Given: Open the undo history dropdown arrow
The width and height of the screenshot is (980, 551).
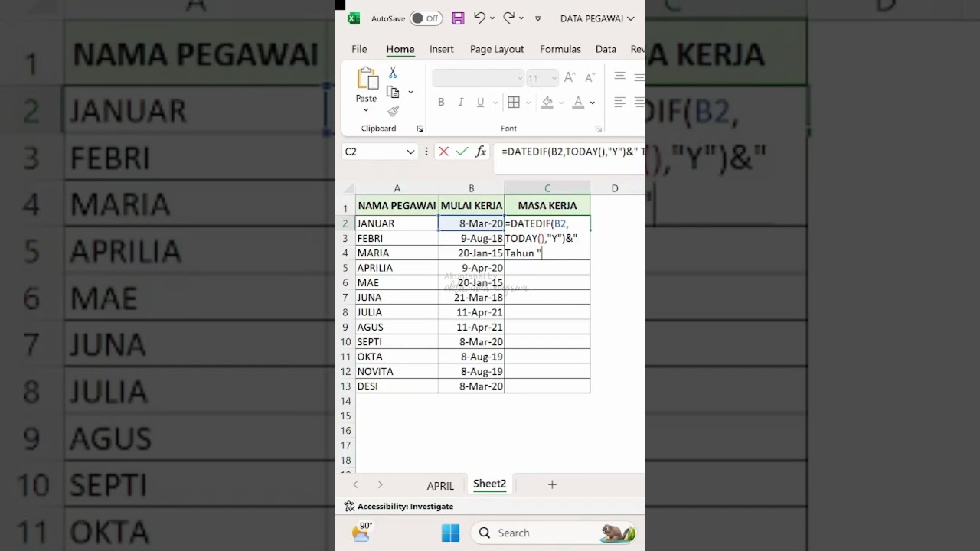Looking at the screenshot, I should point(492,18).
